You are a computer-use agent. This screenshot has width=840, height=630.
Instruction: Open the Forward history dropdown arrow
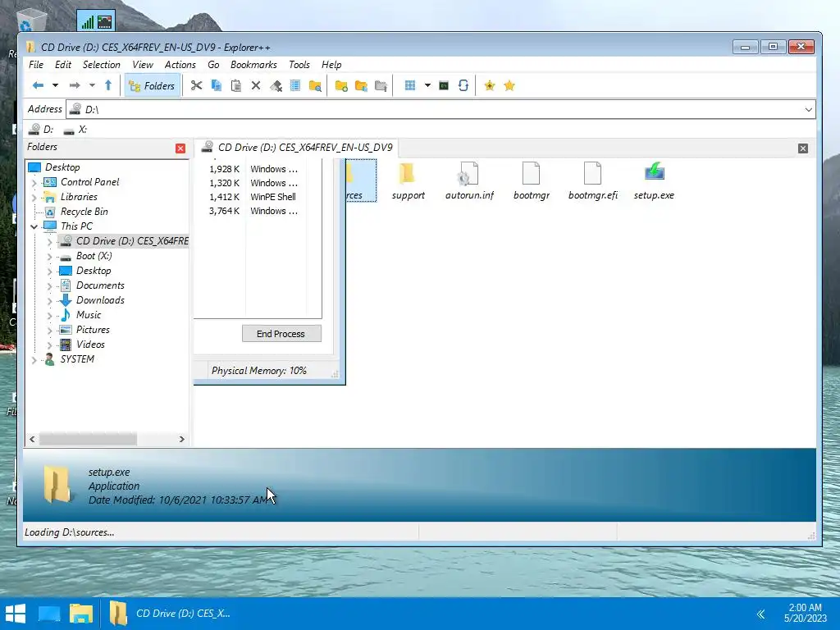tap(92, 85)
